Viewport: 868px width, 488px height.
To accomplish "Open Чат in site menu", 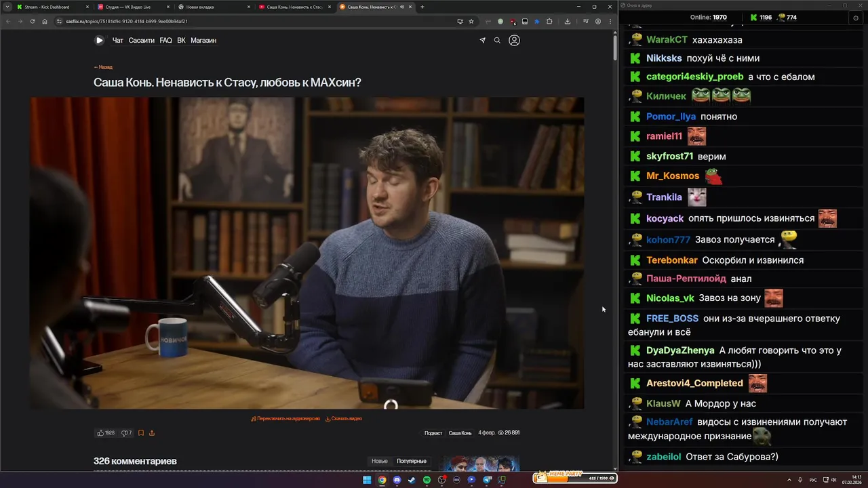I will [118, 41].
